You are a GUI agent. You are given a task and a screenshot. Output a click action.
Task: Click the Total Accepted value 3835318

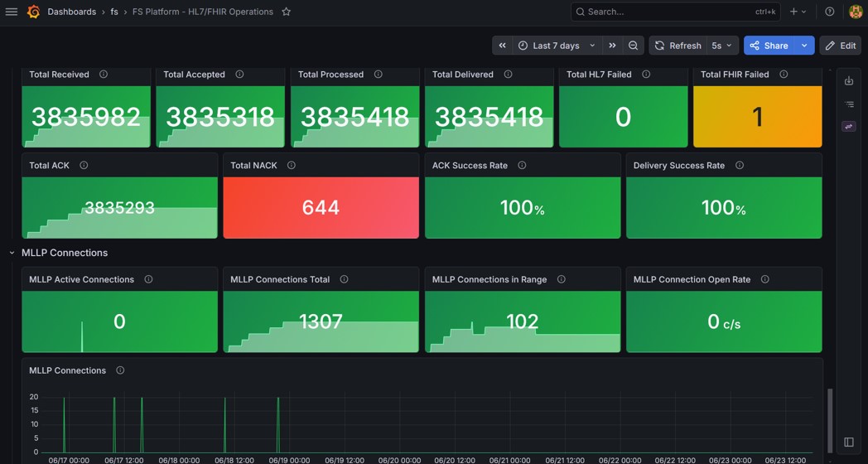tap(220, 117)
